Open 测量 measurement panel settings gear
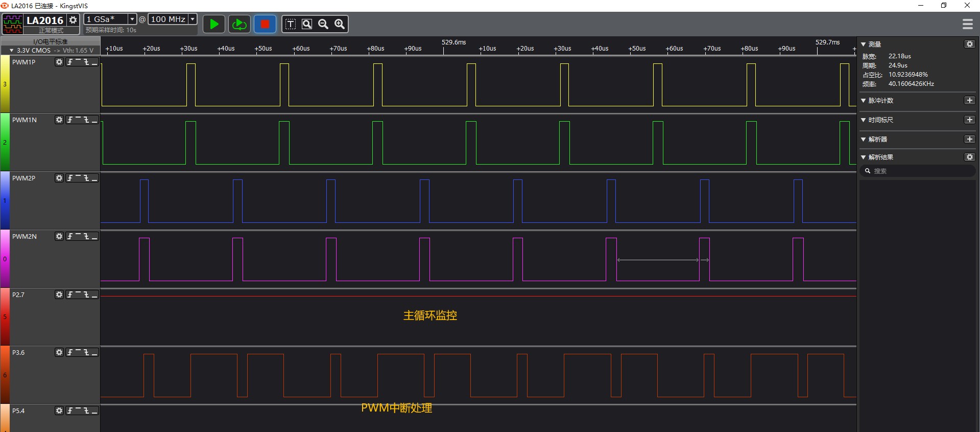The height and width of the screenshot is (432, 980). (x=970, y=44)
